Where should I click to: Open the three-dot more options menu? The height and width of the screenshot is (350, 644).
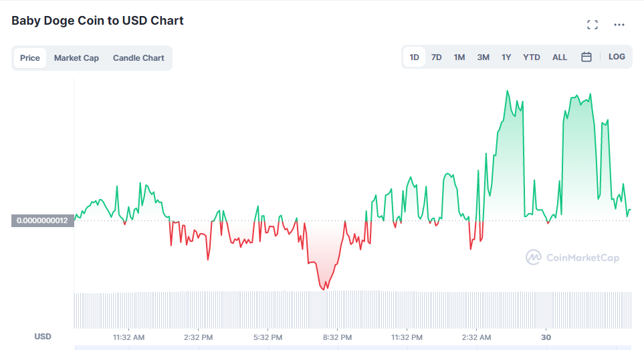(x=619, y=25)
